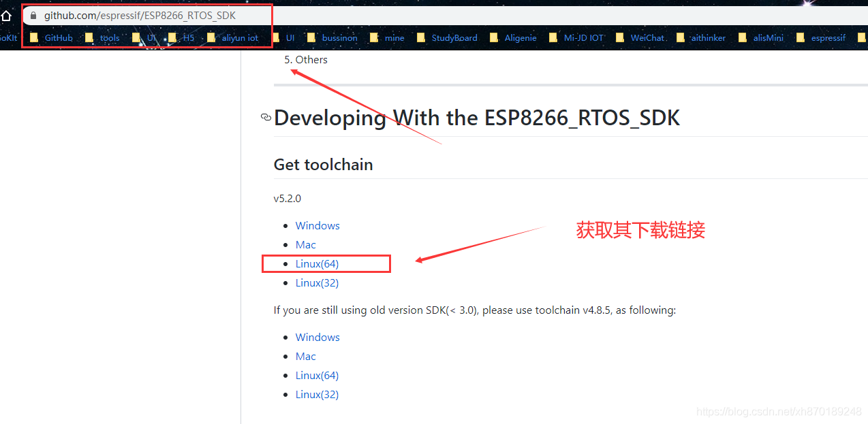Click the lock icon in the address bar
Viewport: 868px width, 424px height.
coord(33,16)
